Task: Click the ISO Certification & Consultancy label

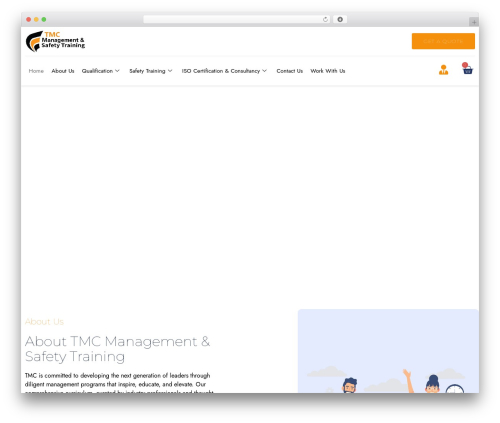Action: [x=221, y=71]
